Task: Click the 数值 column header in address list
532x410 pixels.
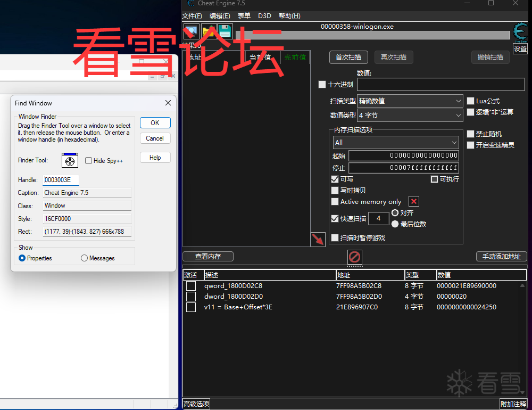Action: tap(481, 275)
